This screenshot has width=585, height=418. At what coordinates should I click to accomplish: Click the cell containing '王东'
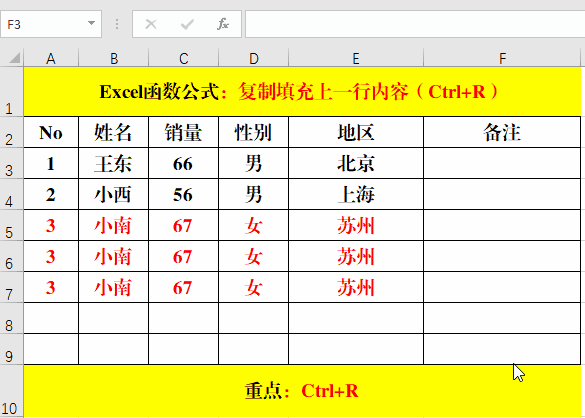coord(113,163)
